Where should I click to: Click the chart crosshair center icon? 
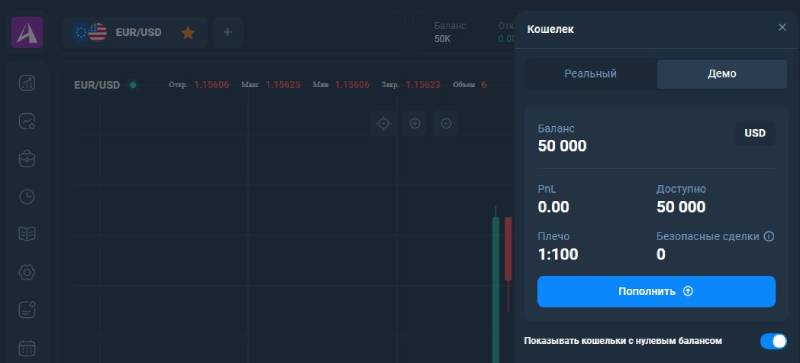384,124
